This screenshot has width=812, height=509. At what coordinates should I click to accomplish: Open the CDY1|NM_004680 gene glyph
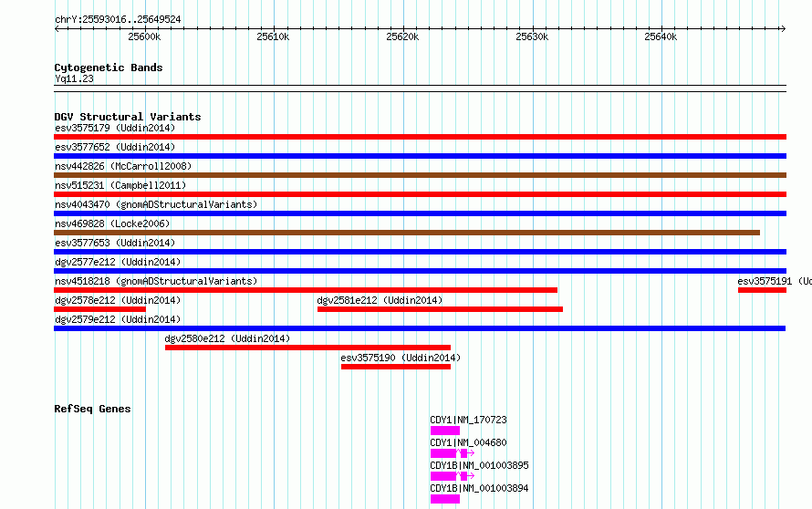click(453, 453)
